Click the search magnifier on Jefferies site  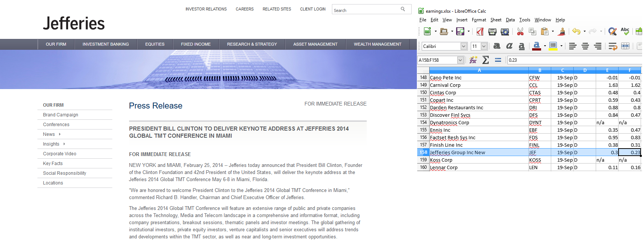403,9
